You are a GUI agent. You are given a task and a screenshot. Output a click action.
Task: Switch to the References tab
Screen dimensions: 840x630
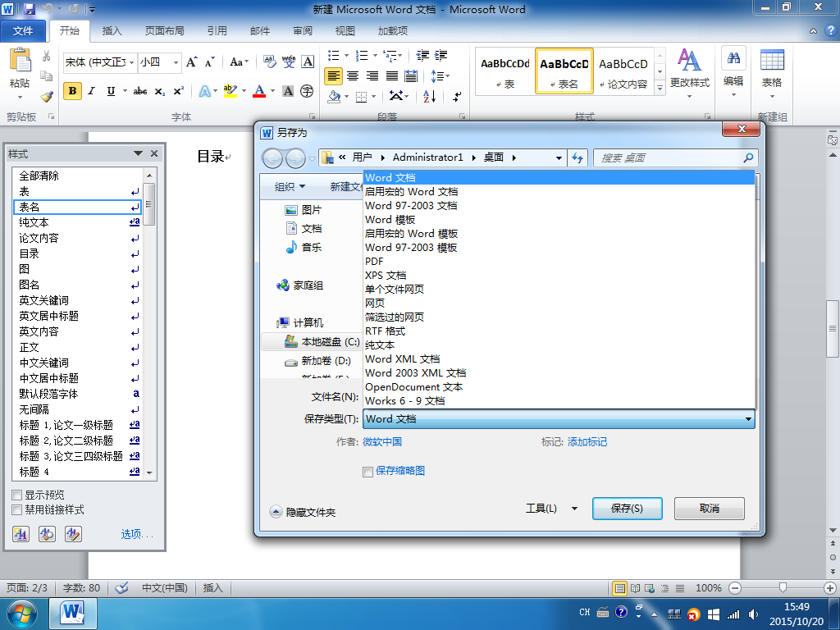(x=217, y=30)
